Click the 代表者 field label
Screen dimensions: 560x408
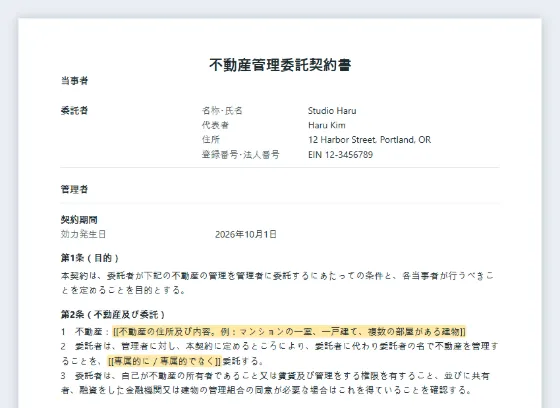(x=215, y=125)
